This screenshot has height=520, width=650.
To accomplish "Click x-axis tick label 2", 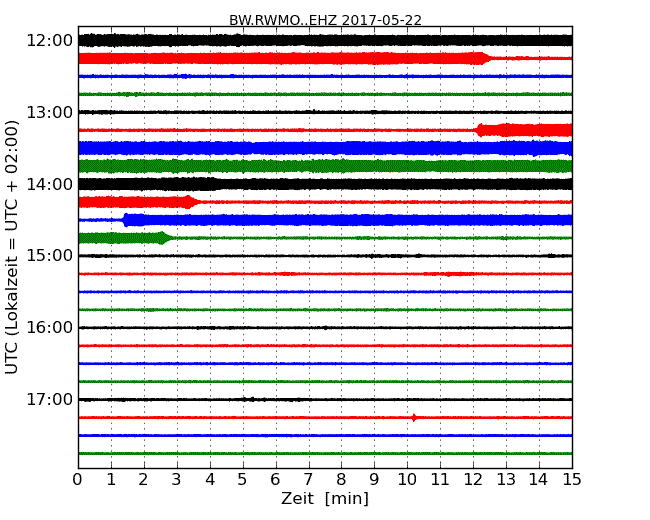I will [x=143, y=480].
